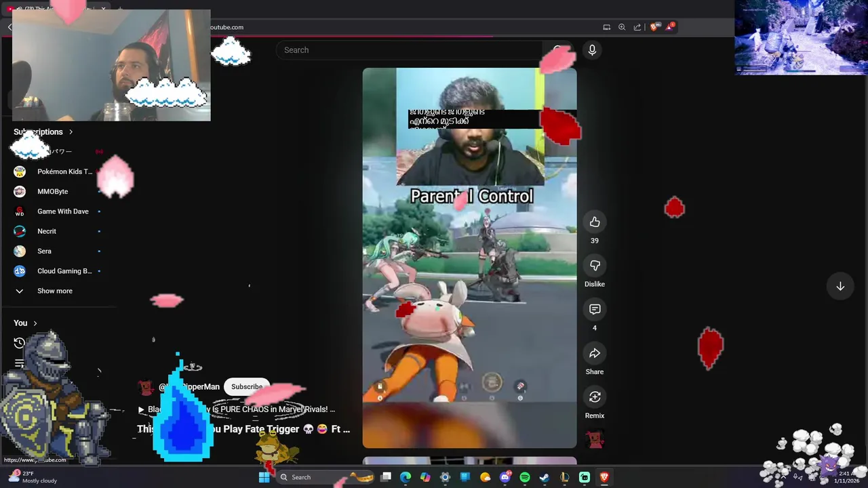Open Cloud Gaming B... channel

click(58, 271)
